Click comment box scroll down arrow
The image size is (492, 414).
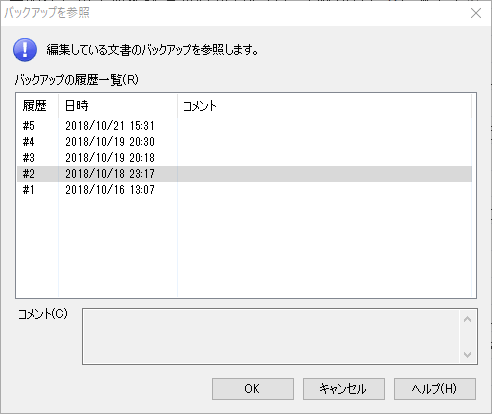(467, 355)
